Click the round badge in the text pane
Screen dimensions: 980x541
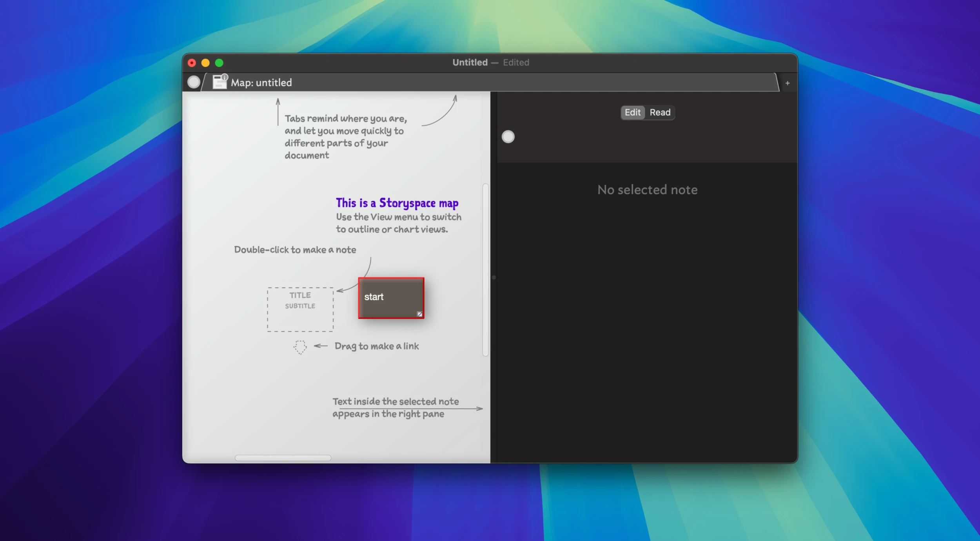(508, 137)
